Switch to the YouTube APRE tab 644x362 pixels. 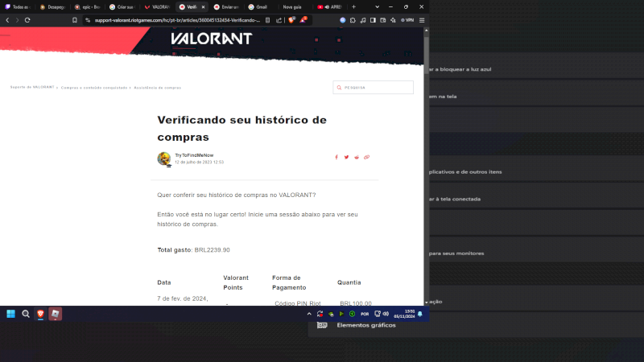330,7
